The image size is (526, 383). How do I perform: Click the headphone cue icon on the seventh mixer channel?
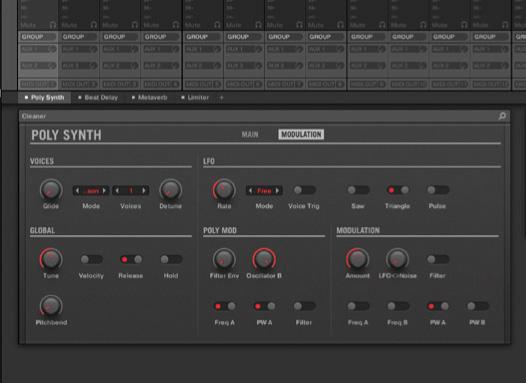point(299,25)
